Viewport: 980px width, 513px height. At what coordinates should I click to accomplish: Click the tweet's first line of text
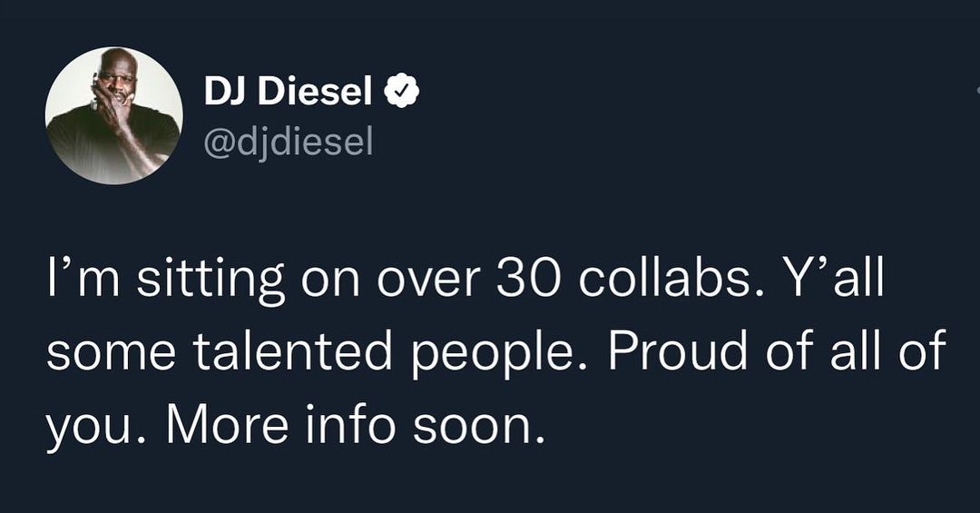click(463, 277)
